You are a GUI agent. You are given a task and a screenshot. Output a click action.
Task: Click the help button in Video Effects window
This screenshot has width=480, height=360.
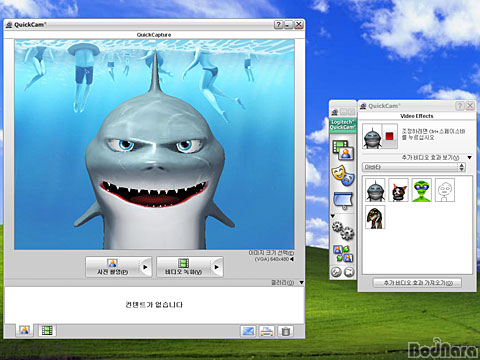pos(460,106)
